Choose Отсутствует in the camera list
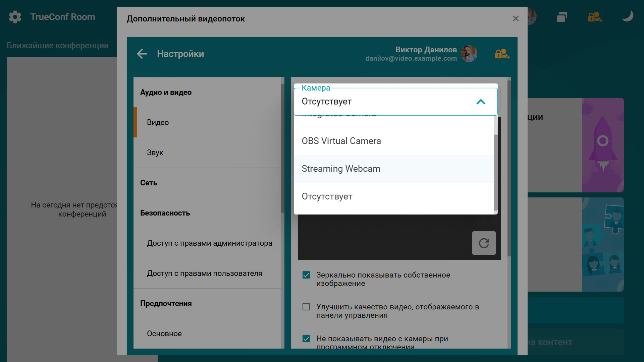The height and width of the screenshot is (362, 644). pos(394,196)
